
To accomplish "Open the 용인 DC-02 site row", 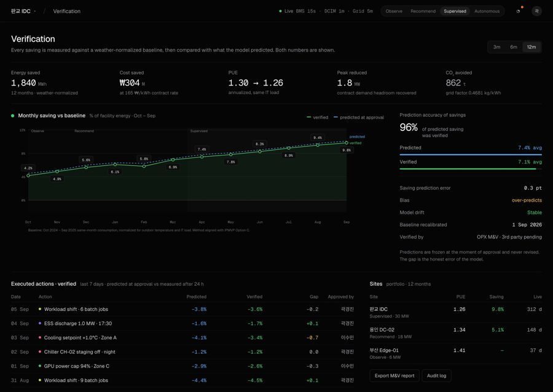I will pyautogui.click(x=456, y=333).
